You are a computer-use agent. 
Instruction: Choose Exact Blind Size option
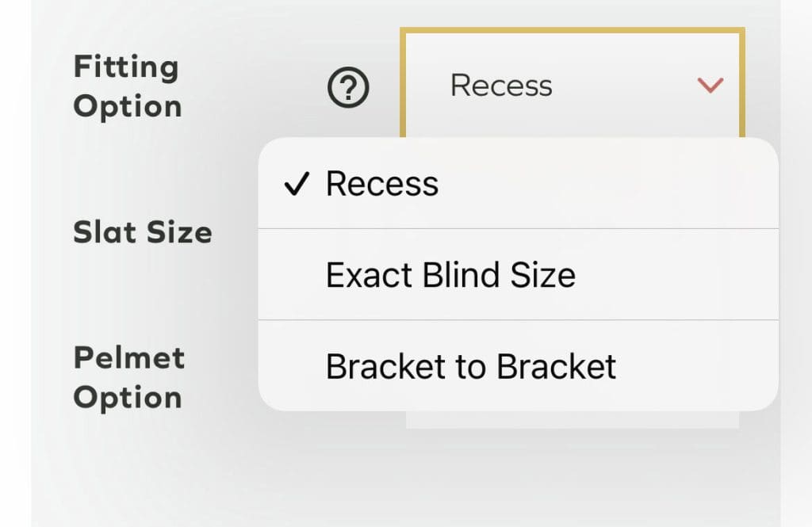click(x=450, y=275)
